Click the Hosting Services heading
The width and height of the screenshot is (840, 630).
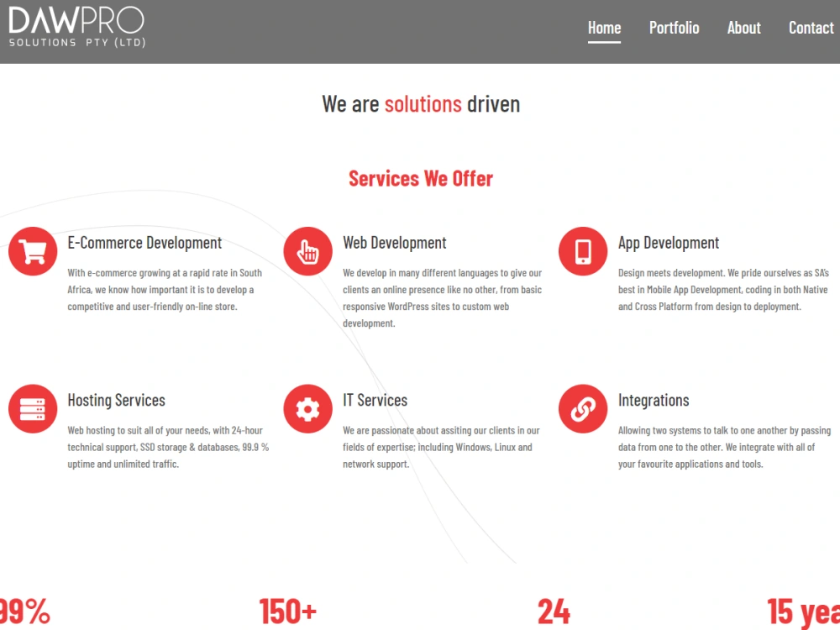click(116, 401)
